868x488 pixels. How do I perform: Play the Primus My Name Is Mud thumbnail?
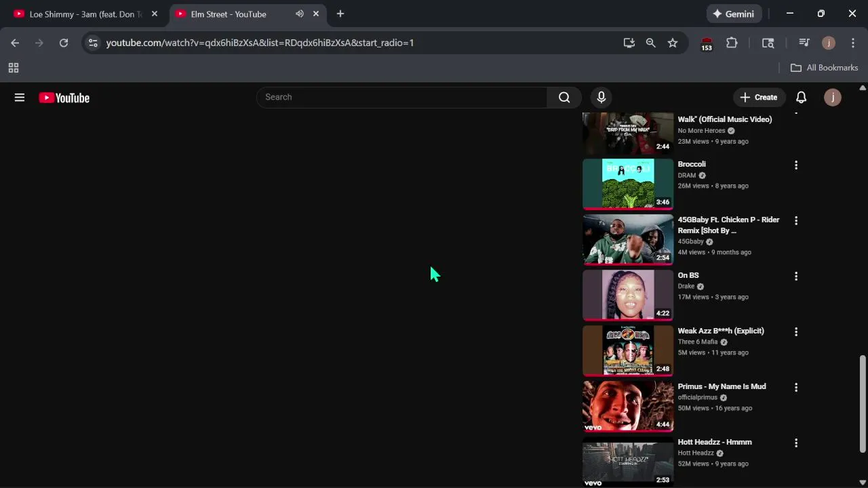628,406
